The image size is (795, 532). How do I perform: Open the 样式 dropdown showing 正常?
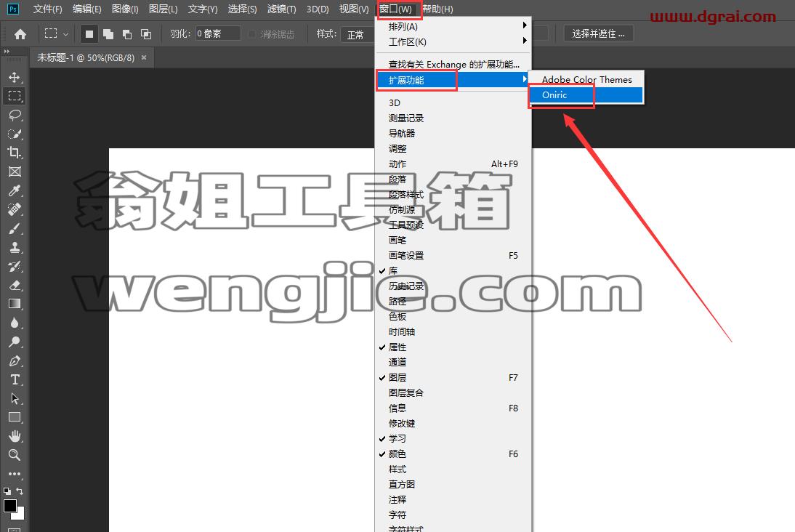[358, 34]
